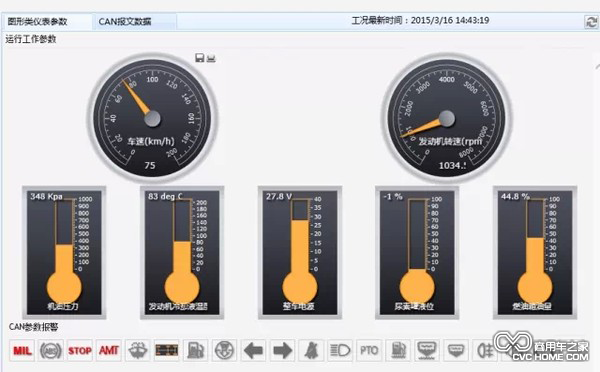Click the 44.8 % value label
The width and height of the screenshot is (600, 372).
515,196
